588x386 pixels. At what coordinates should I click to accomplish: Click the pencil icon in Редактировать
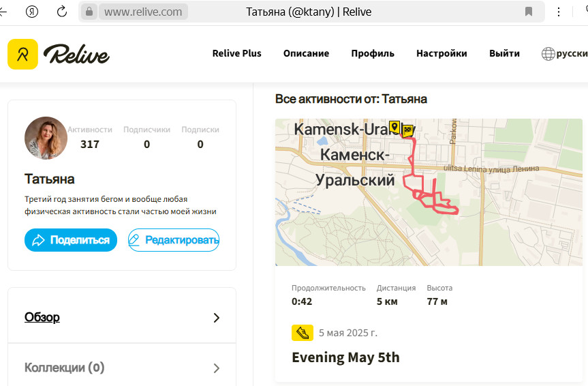click(134, 240)
